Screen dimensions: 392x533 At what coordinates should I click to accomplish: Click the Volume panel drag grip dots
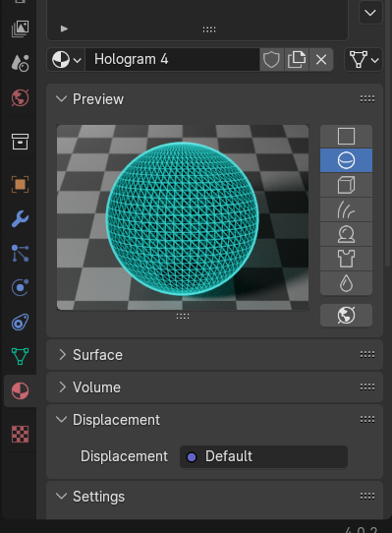[x=367, y=386]
